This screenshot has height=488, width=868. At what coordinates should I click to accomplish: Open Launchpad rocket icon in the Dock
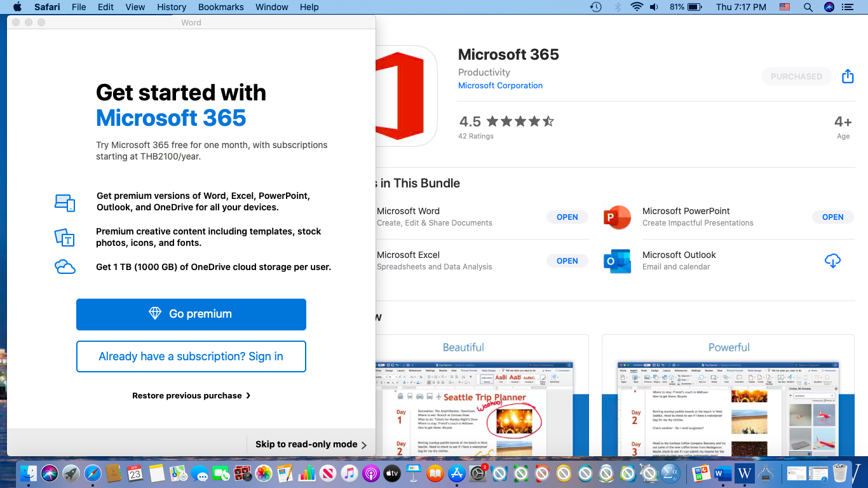tap(71, 473)
